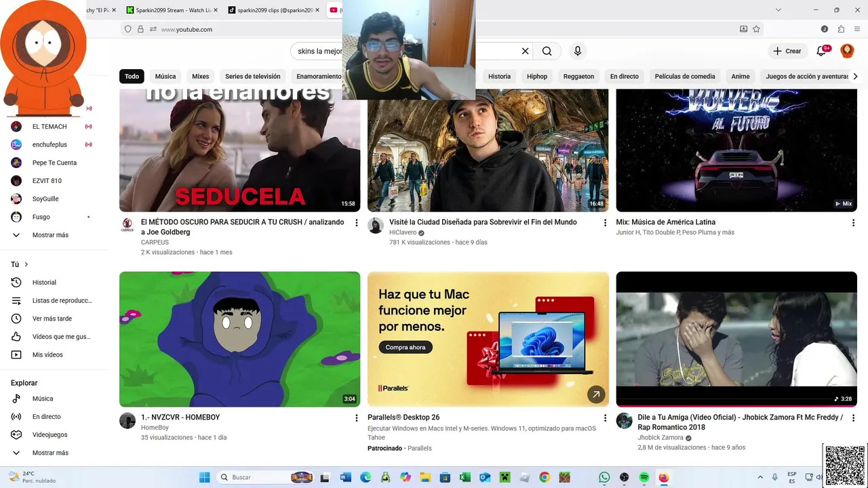This screenshot has height=488, width=868.
Task: Open options for CARPEUS video
Action: [x=357, y=223]
